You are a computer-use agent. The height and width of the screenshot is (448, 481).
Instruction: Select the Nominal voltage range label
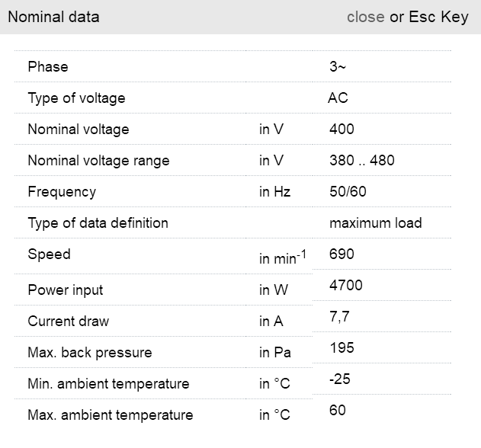[98, 161]
